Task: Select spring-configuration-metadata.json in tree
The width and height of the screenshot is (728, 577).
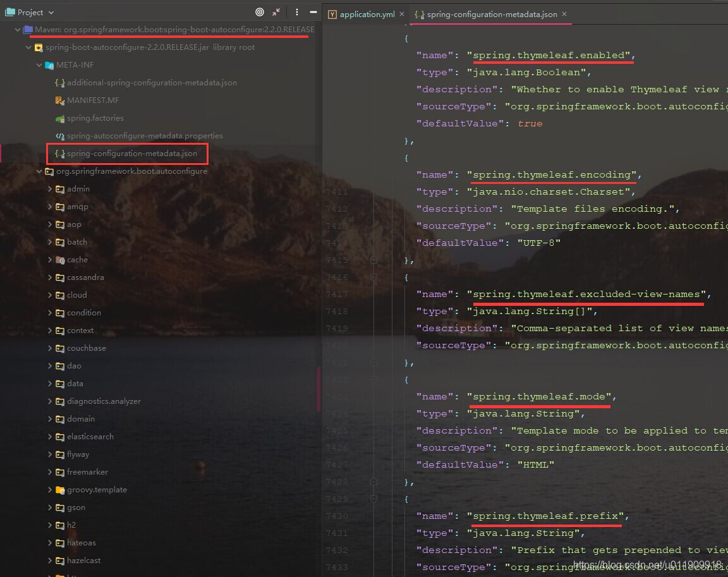Action: pos(132,153)
